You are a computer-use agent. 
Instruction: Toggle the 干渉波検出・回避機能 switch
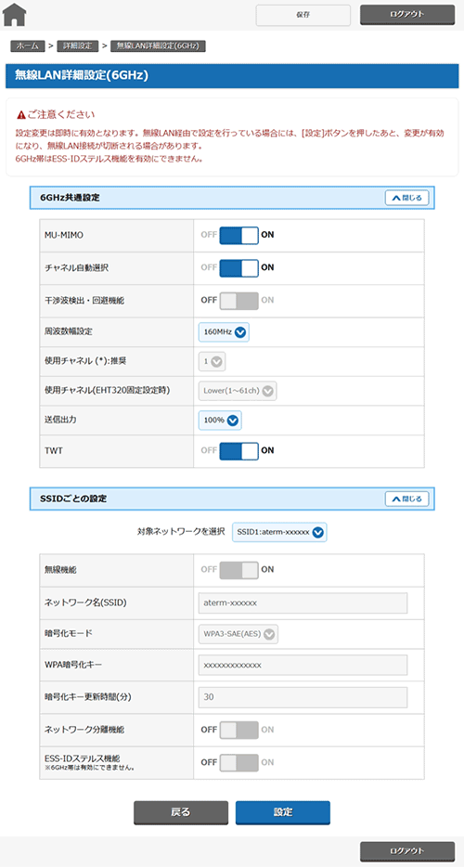(x=238, y=301)
